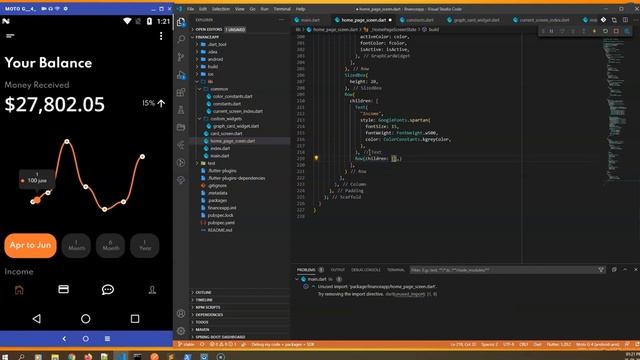Screen dimensions: 640x360
Task: Tap the 6 Month chip button
Action: (x=111, y=245)
